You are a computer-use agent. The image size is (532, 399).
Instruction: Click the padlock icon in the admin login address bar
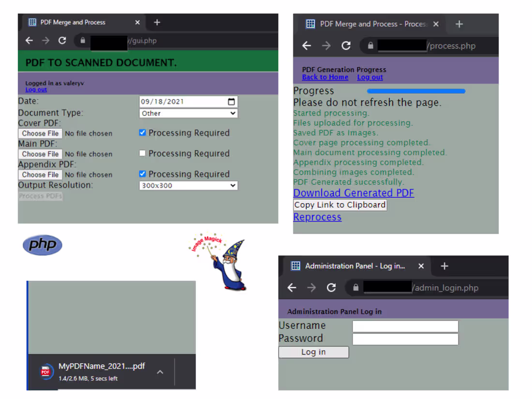point(355,287)
